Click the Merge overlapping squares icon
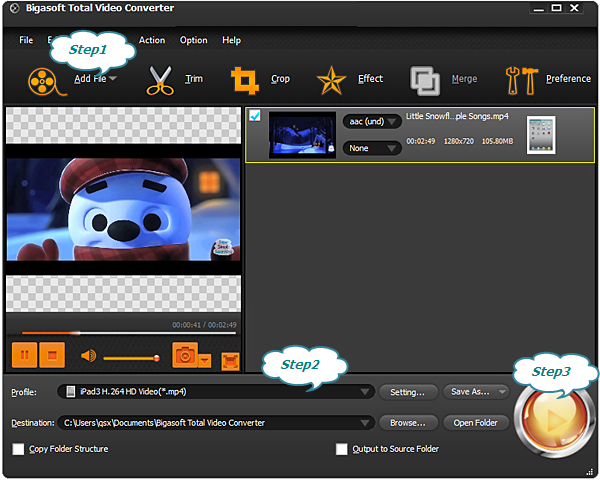The height and width of the screenshot is (480, 600). point(425,81)
